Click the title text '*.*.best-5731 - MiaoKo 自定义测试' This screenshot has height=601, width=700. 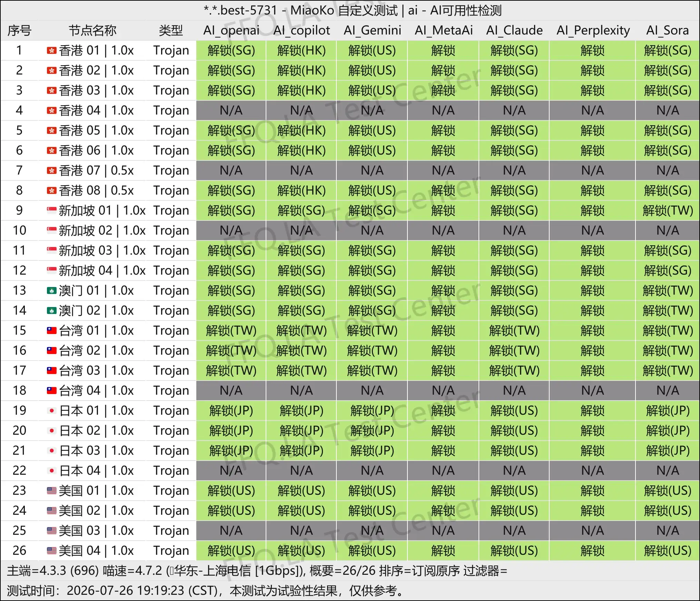[x=300, y=11]
